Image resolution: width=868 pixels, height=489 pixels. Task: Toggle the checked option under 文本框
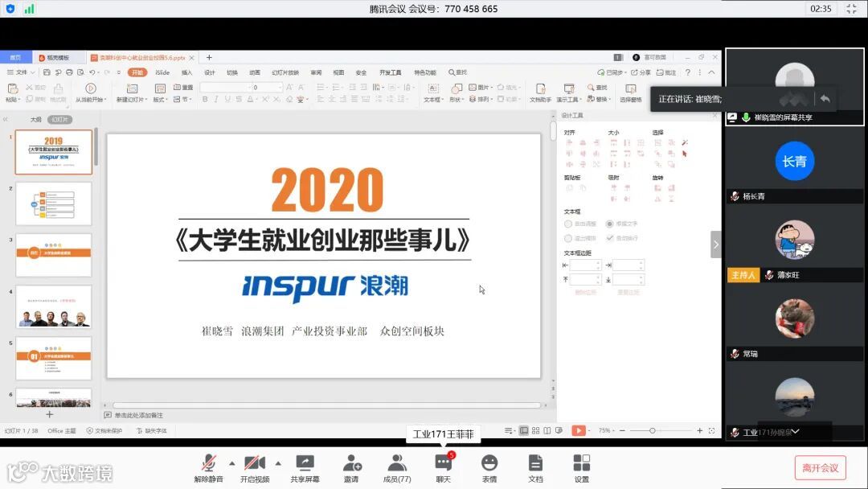coord(609,238)
